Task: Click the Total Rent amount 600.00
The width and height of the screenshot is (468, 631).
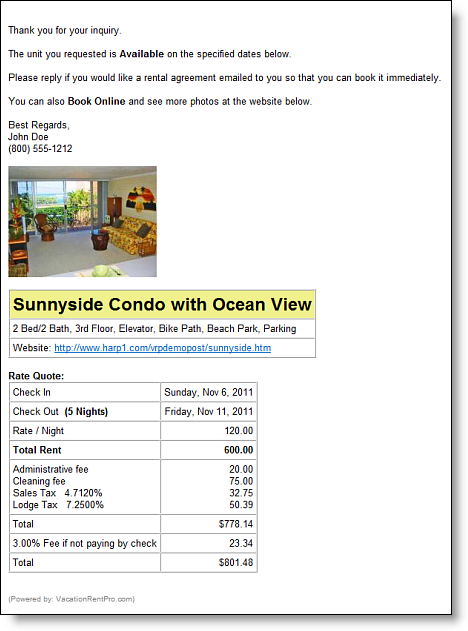Action: pyautogui.click(x=239, y=450)
